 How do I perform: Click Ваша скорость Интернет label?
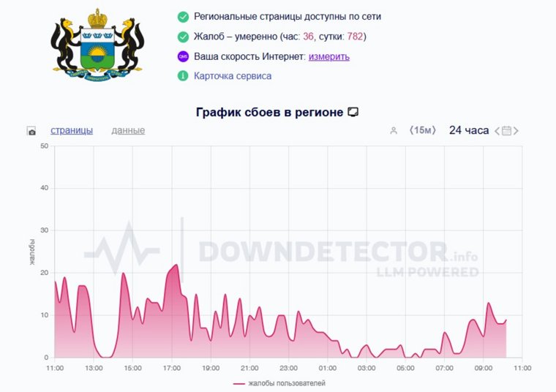coord(249,57)
